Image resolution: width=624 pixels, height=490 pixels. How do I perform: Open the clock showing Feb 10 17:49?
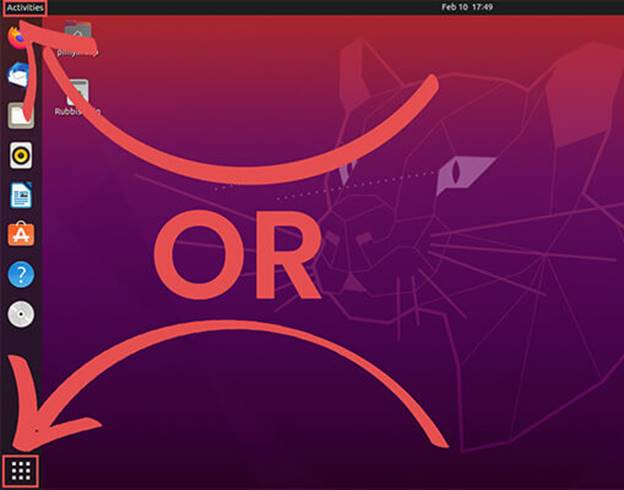click(x=467, y=7)
